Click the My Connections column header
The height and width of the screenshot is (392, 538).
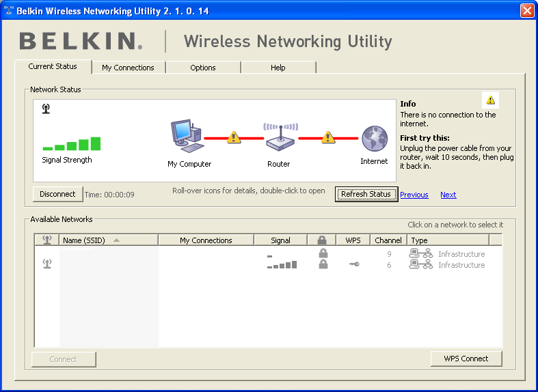click(206, 240)
